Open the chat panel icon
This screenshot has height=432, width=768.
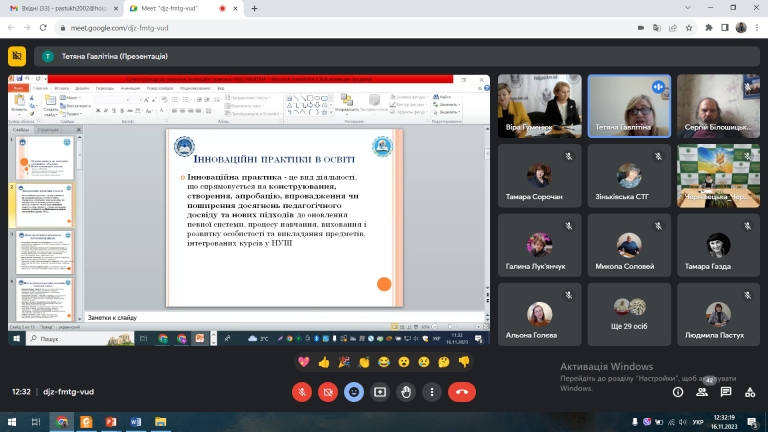click(x=726, y=392)
